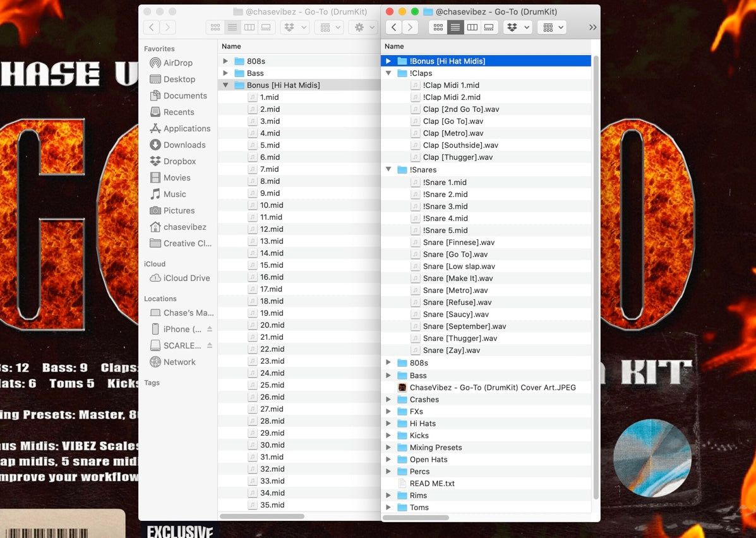
Task: Click the vertical scrollbar in front window
Action: (596, 277)
